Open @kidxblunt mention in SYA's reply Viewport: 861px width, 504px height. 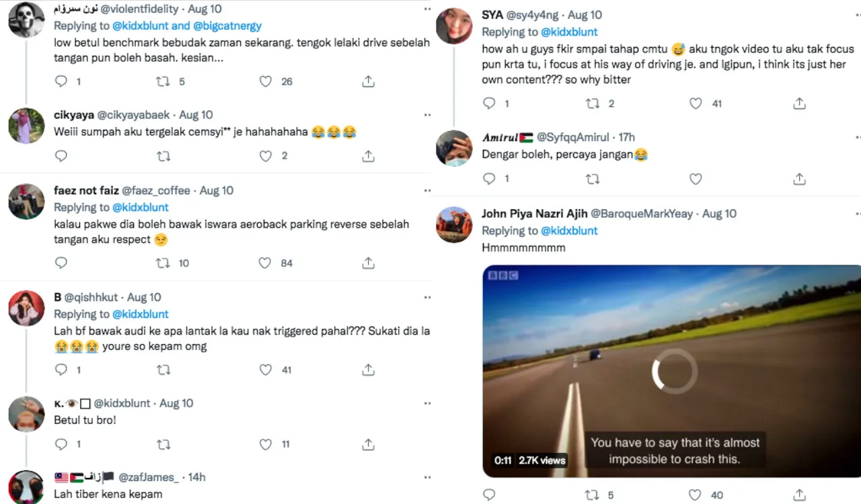(569, 32)
